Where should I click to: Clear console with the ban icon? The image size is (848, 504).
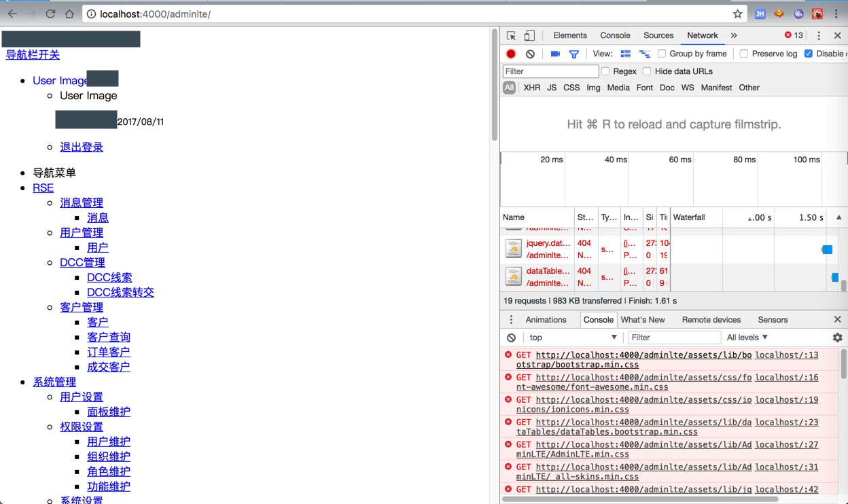pyautogui.click(x=511, y=338)
